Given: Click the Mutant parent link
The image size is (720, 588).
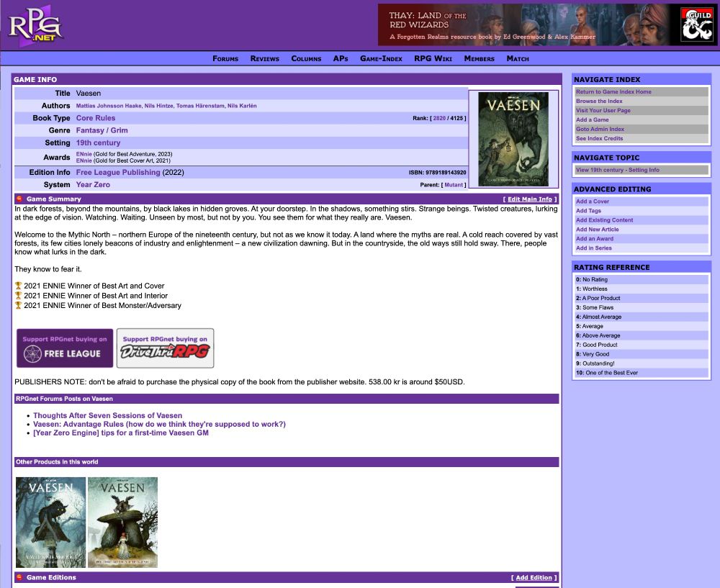Looking at the screenshot, I should point(454,185).
